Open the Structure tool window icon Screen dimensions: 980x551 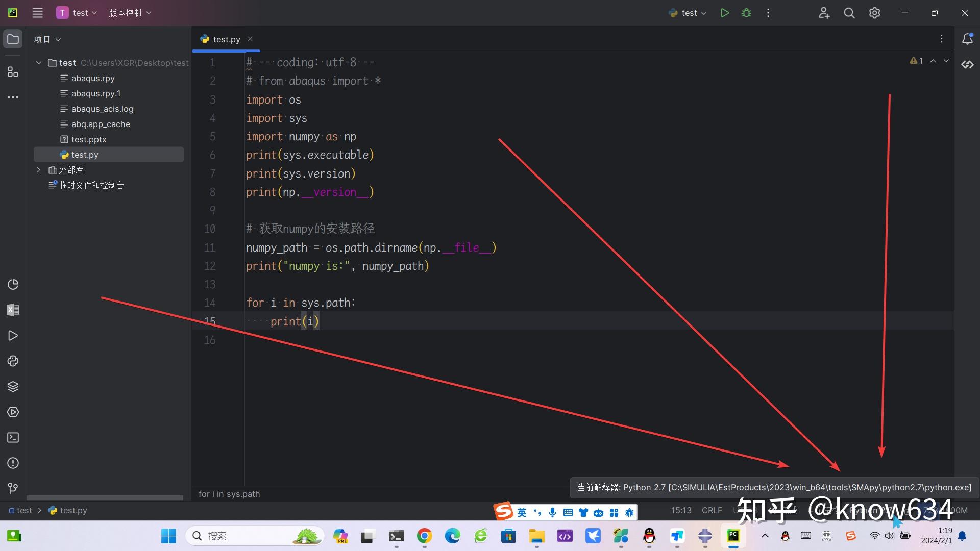tap(13, 72)
